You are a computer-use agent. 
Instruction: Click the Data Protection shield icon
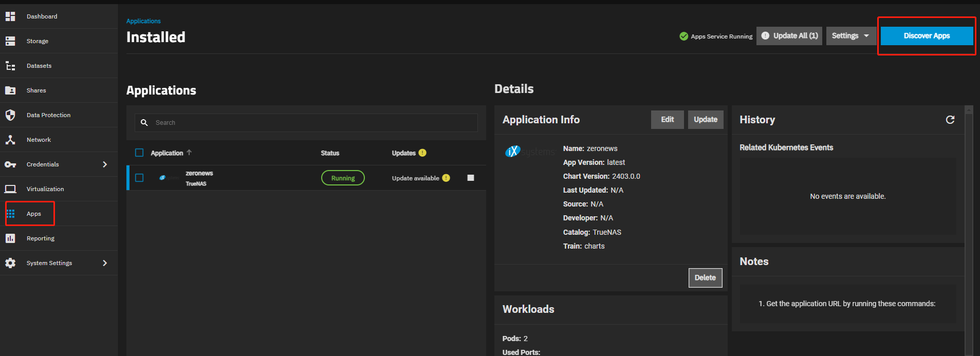(x=10, y=115)
